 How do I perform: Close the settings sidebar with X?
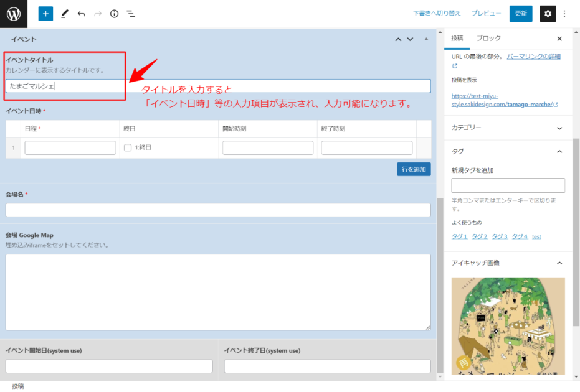(x=559, y=39)
